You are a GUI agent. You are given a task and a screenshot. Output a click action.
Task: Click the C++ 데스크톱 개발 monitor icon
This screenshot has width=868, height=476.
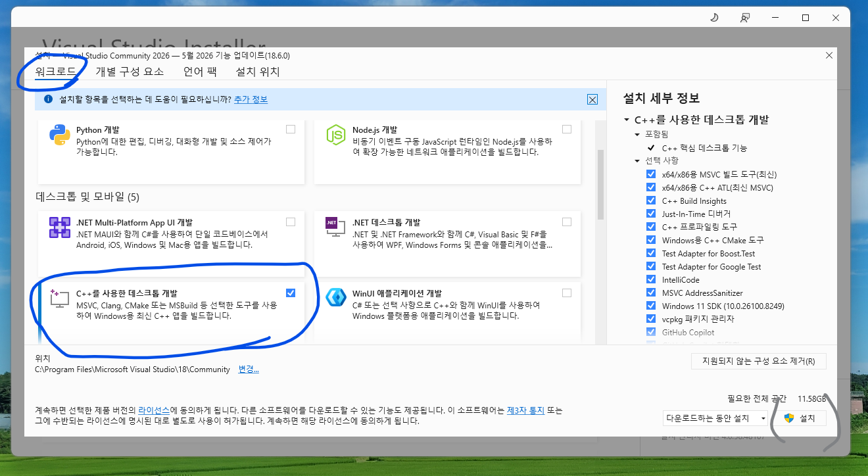[x=60, y=298]
